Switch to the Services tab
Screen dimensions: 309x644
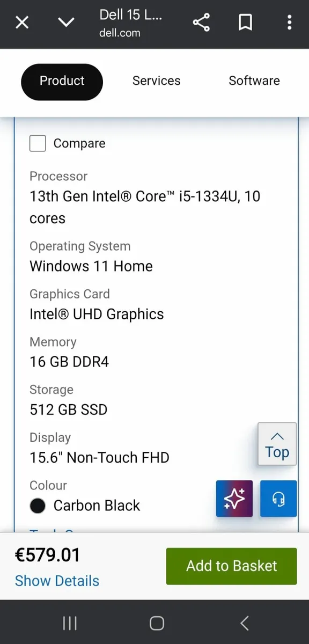pos(156,81)
